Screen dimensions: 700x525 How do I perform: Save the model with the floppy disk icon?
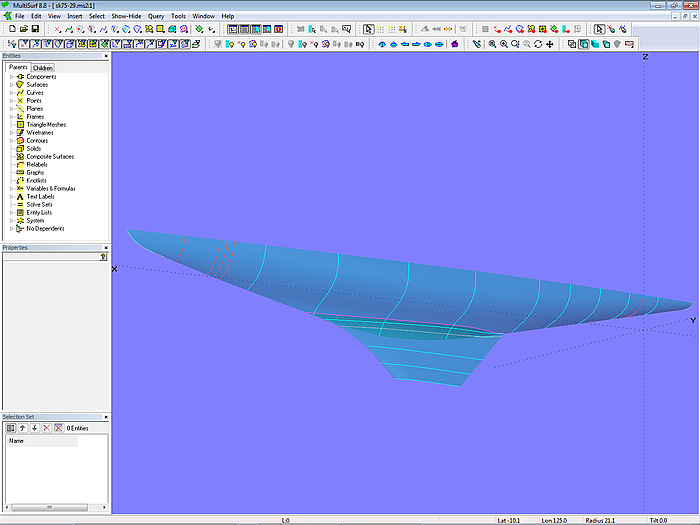coord(35,29)
